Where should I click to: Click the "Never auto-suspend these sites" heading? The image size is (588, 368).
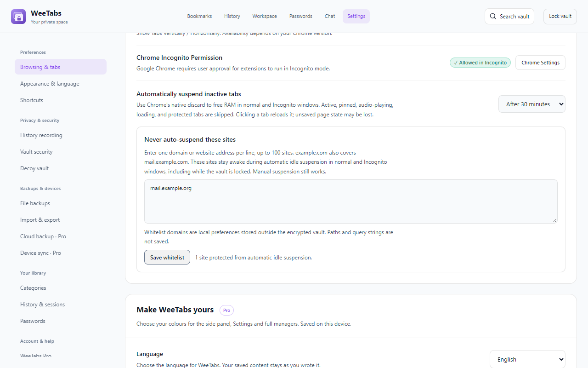(190, 139)
